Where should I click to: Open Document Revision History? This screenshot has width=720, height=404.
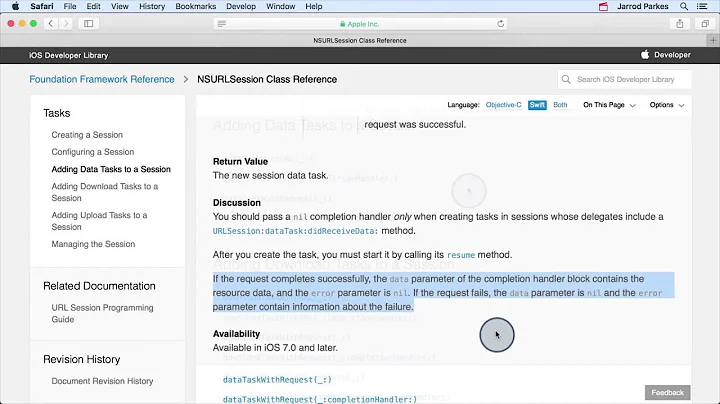102,381
